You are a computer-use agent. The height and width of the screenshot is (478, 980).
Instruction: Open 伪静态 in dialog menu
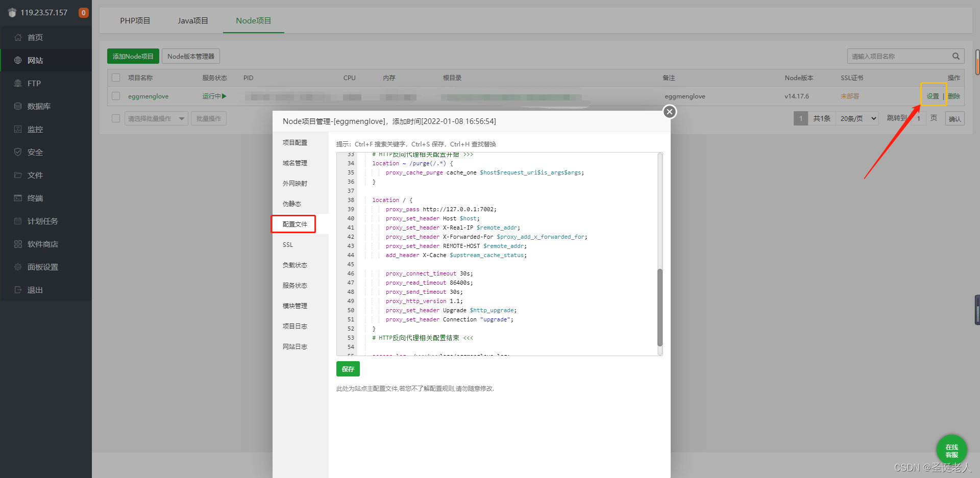[300, 204]
